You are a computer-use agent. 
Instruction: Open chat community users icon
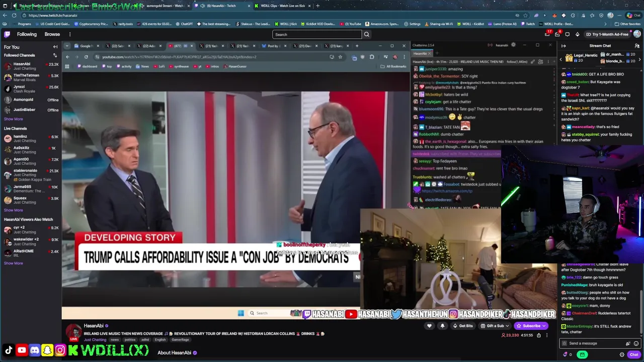click(x=637, y=46)
